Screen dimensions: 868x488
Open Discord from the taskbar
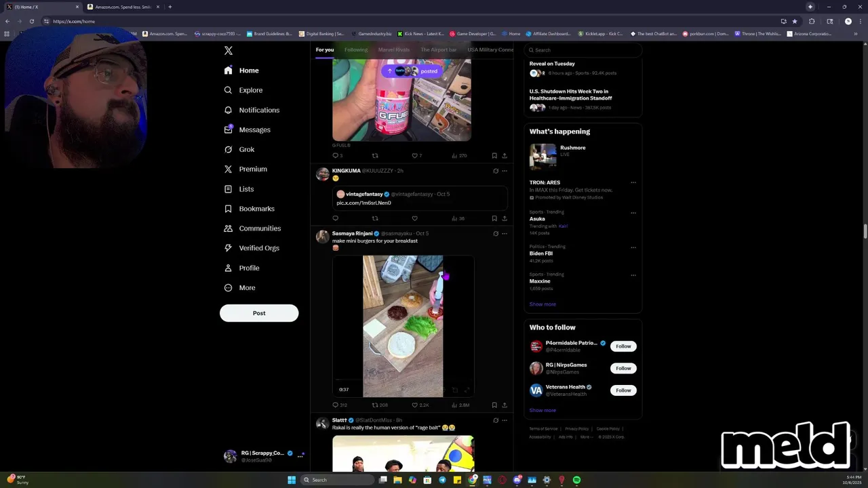(517, 480)
